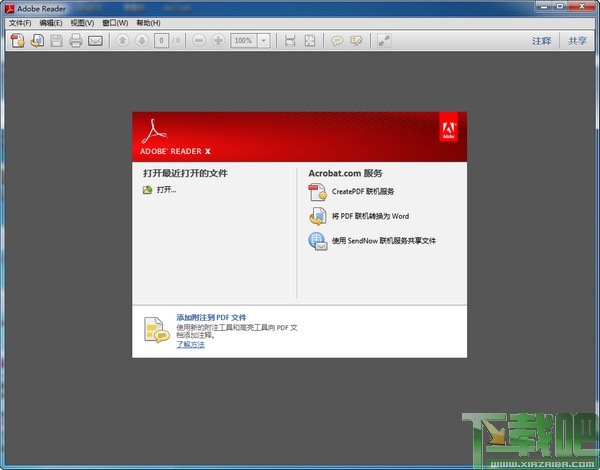This screenshot has width=600, height=470.
Task: Click the convert PDF to Word toolbar icon
Action: [37, 40]
